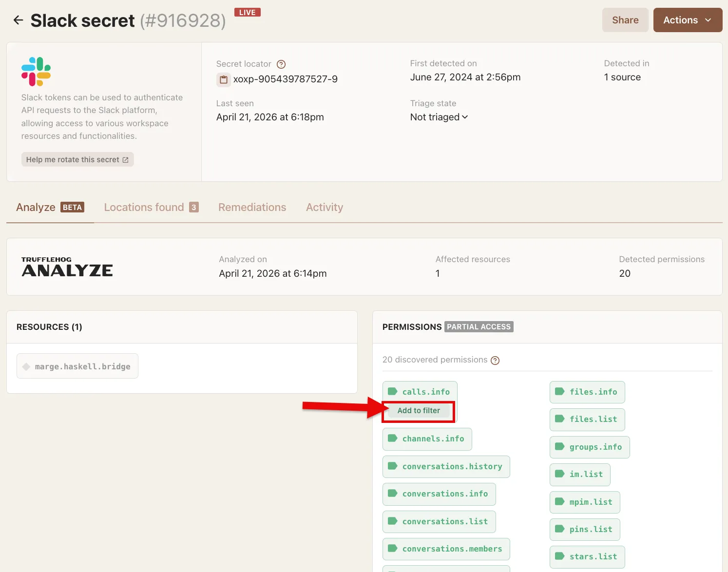Image resolution: width=728 pixels, height=572 pixels.
Task: Click the tag icon beside conversations.history
Action: pyautogui.click(x=392, y=466)
